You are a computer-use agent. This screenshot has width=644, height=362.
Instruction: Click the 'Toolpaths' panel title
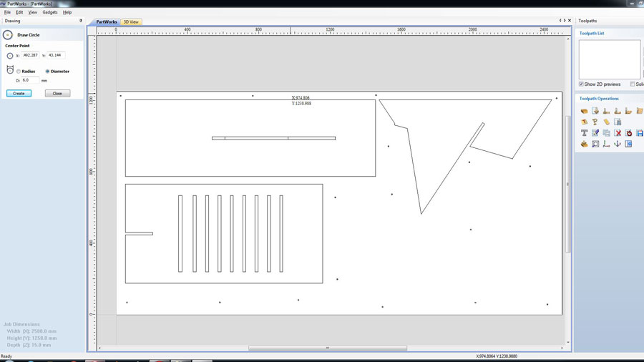587,21
